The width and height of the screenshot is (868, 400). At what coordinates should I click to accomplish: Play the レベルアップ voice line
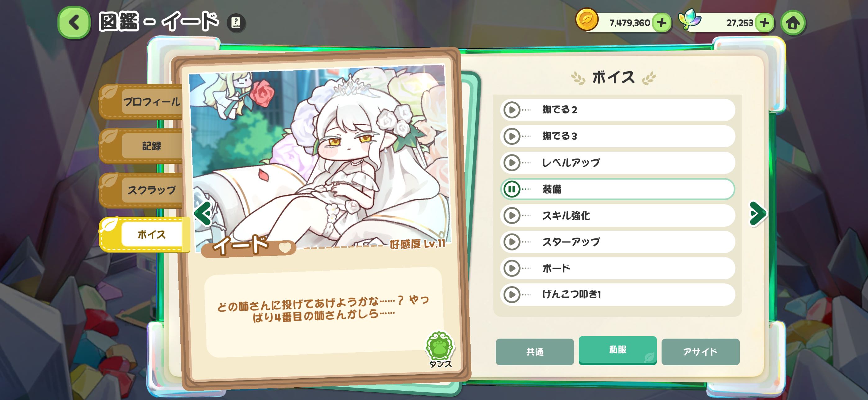coord(512,163)
